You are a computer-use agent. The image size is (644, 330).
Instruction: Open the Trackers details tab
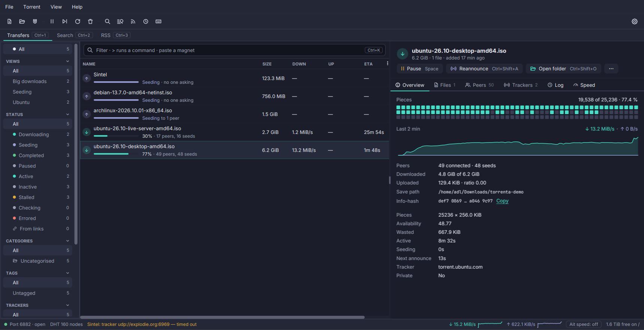pos(521,85)
